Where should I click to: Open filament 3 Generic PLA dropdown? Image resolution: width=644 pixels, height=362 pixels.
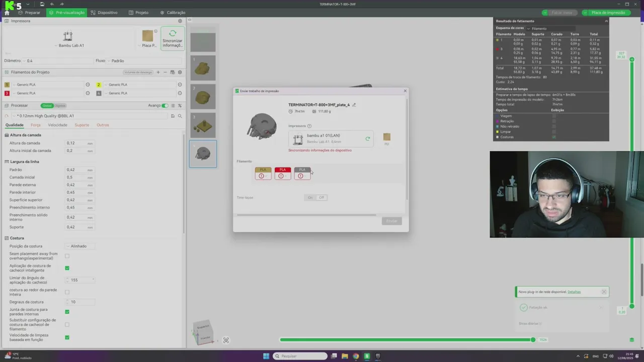tap(48, 93)
